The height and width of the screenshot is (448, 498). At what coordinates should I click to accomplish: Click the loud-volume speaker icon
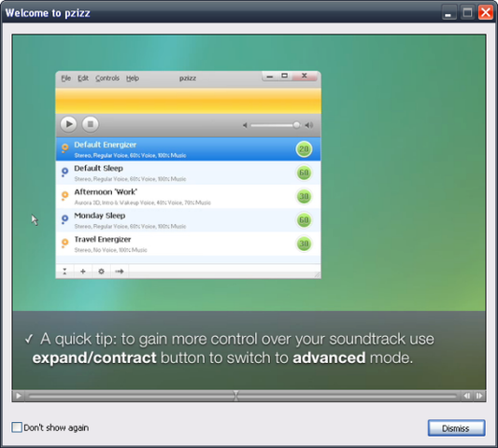point(309,125)
